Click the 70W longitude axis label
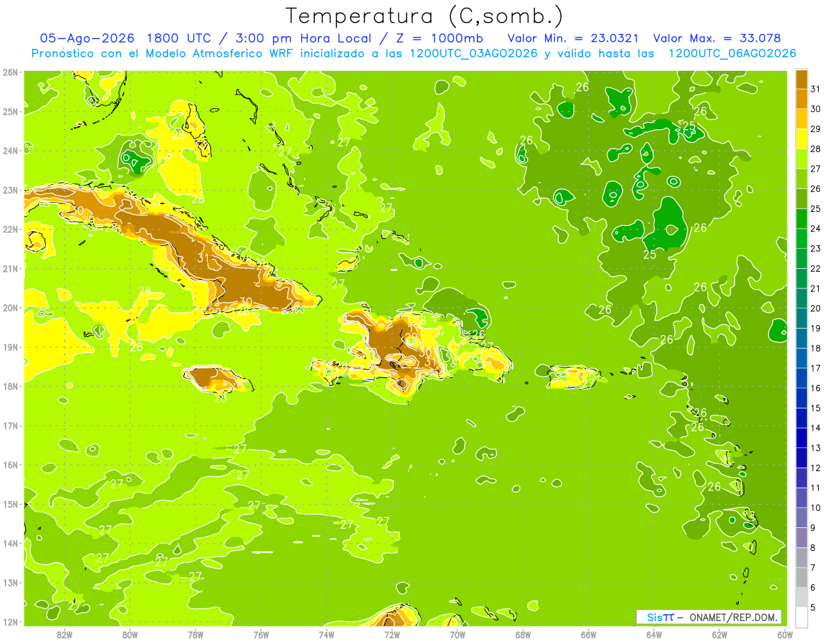This screenshot has height=644, width=834. (x=457, y=634)
